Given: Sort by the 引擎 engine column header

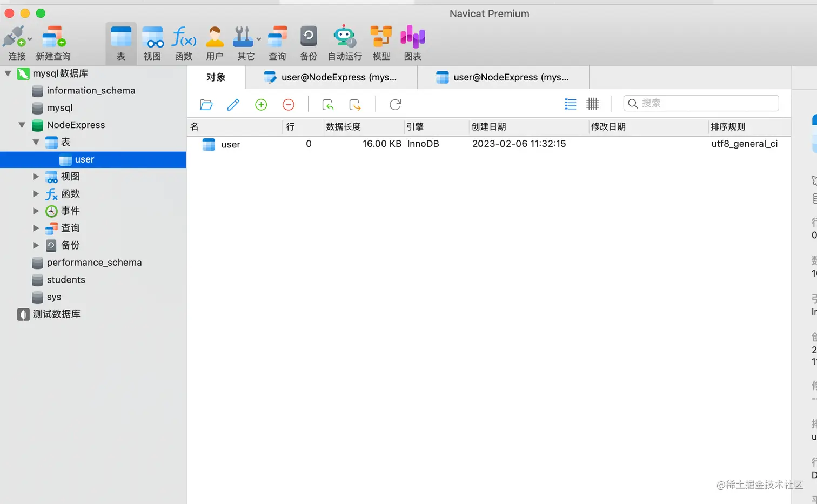Looking at the screenshot, I should click(437, 127).
